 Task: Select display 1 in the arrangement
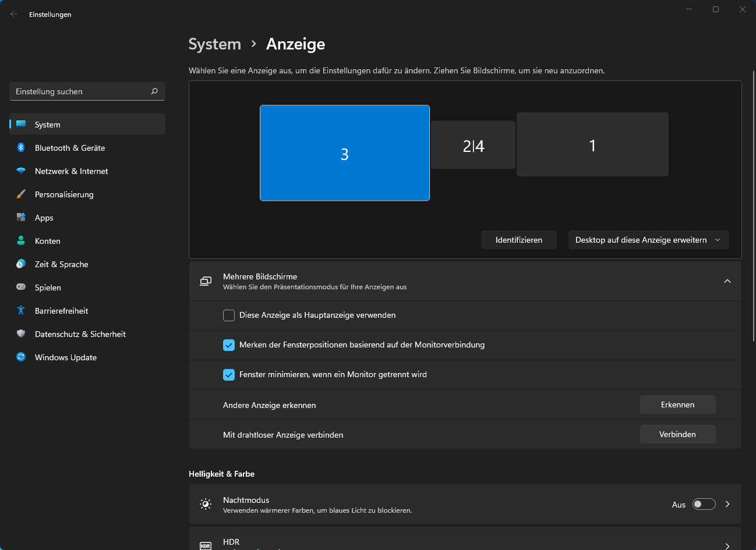coord(592,144)
